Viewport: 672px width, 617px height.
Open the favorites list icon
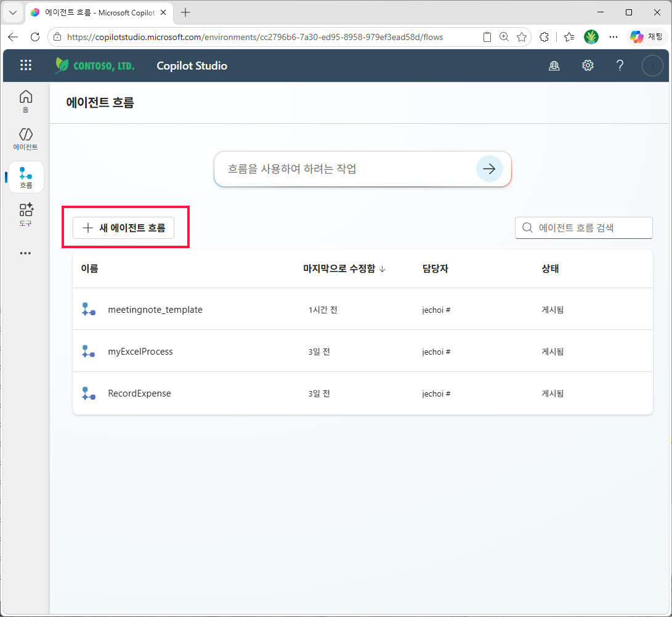pyautogui.click(x=569, y=38)
